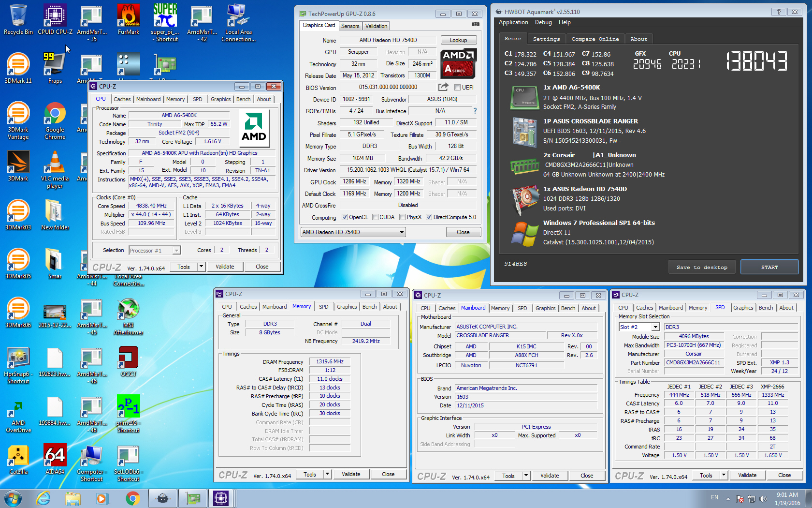Toggle DirectCompute 5.0 checkbox
The height and width of the screenshot is (508, 812).
tap(429, 217)
